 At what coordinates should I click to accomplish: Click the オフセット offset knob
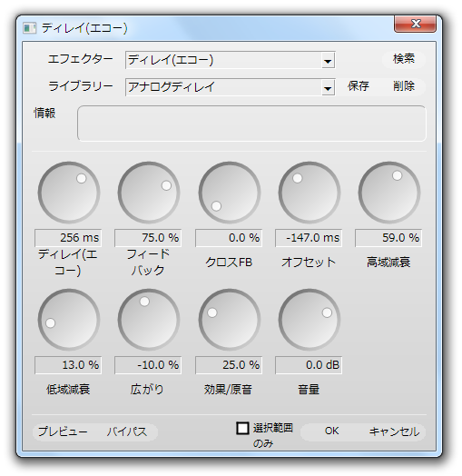tap(310, 193)
